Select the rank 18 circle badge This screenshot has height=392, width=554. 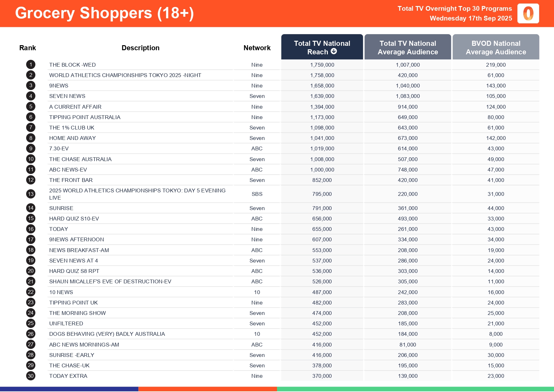pyautogui.click(x=31, y=250)
